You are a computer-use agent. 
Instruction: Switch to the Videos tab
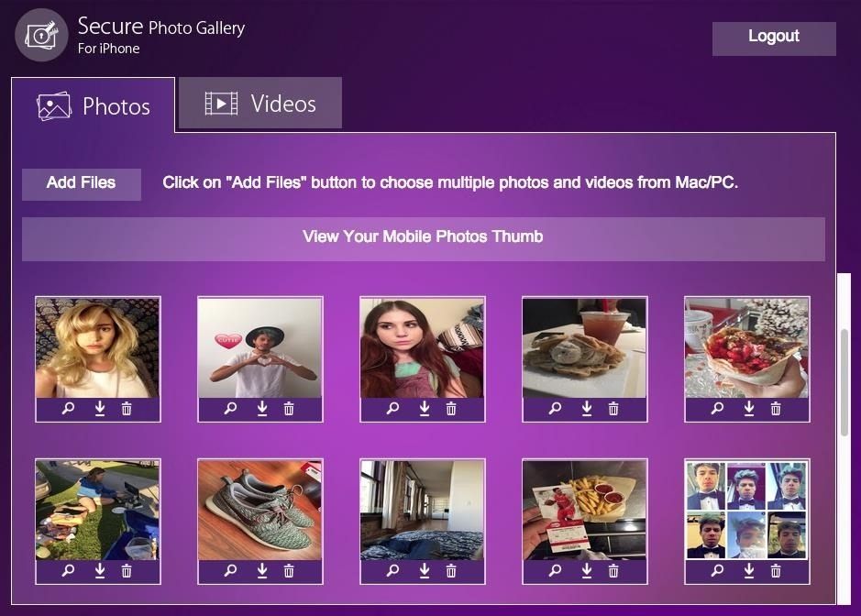260,104
